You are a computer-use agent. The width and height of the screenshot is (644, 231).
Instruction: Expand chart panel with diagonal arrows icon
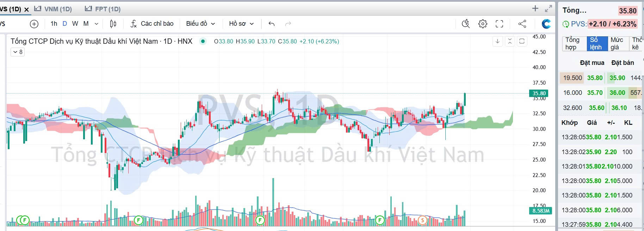(x=549, y=8)
